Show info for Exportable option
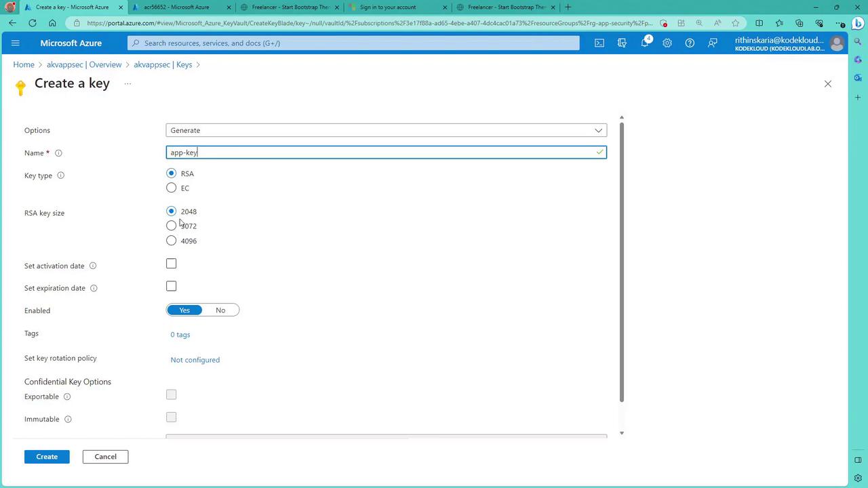The width and height of the screenshot is (868, 488). click(66, 396)
